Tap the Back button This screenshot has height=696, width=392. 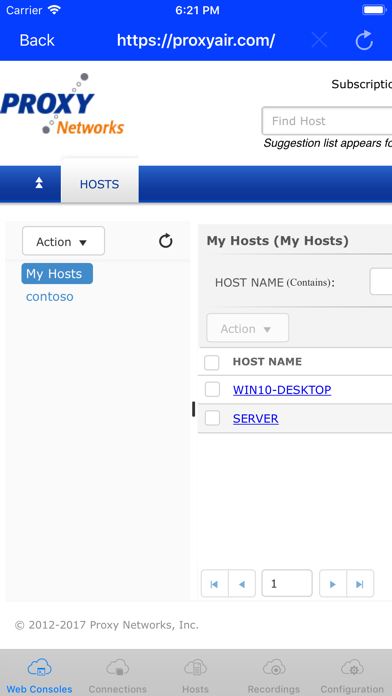[37, 40]
